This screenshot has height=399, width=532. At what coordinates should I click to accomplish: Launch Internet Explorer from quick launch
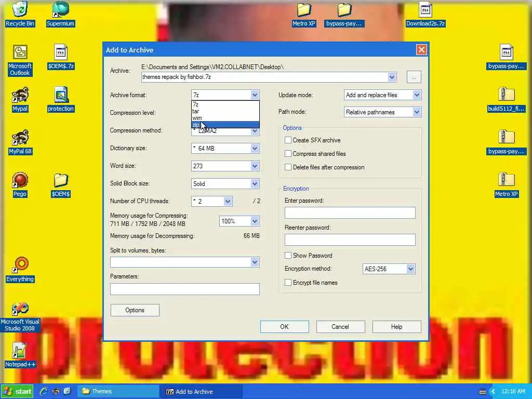[x=44, y=391]
